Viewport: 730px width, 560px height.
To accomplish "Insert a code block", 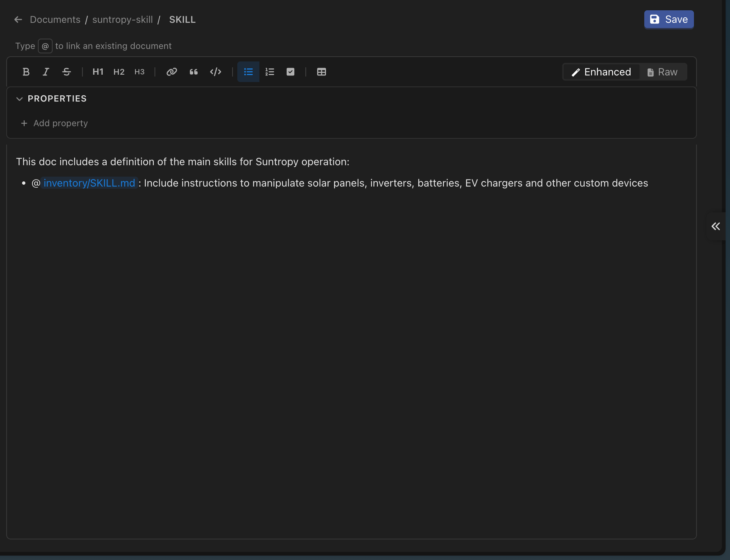I will click(x=216, y=72).
